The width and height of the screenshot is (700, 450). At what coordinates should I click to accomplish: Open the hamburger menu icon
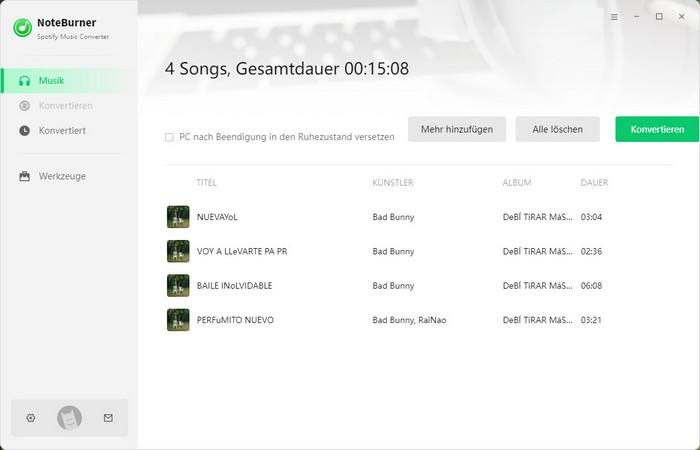click(614, 17)
